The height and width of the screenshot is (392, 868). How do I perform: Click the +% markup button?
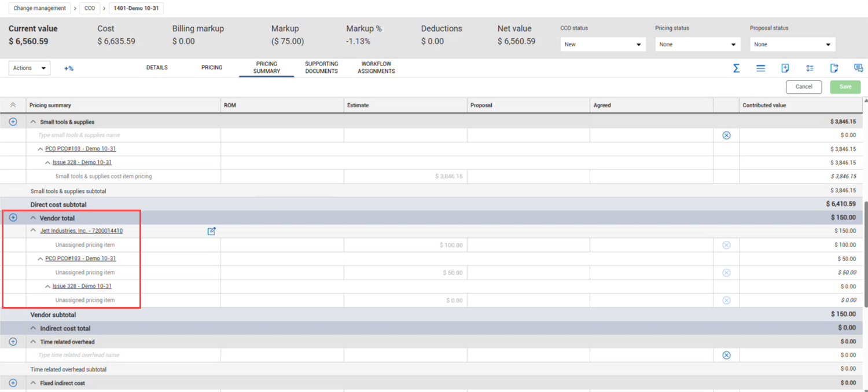pyautogui.click(x=69, y=68)
